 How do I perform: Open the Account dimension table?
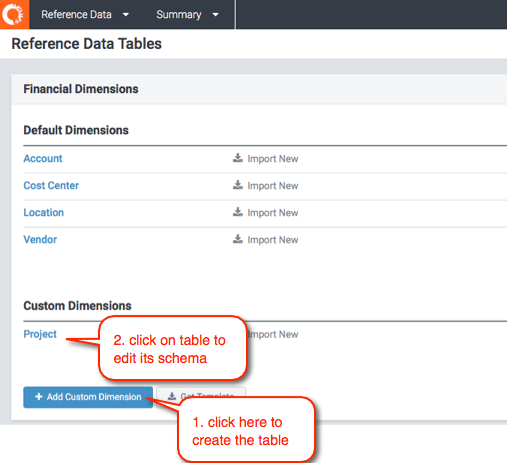[x=43, y=158]
